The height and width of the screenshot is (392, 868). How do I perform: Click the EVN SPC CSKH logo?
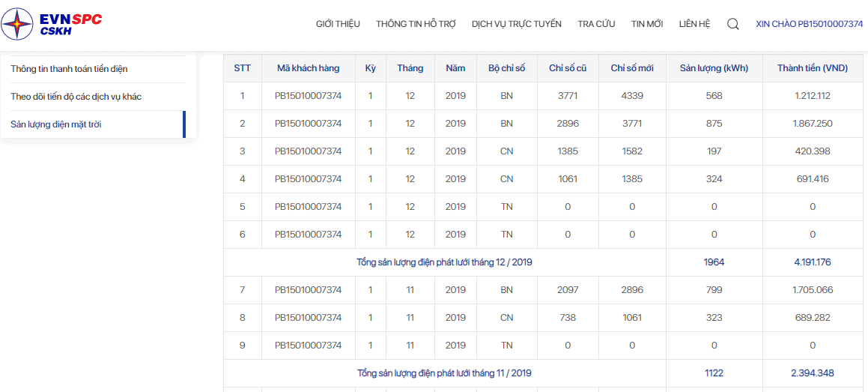click(52, 24)
